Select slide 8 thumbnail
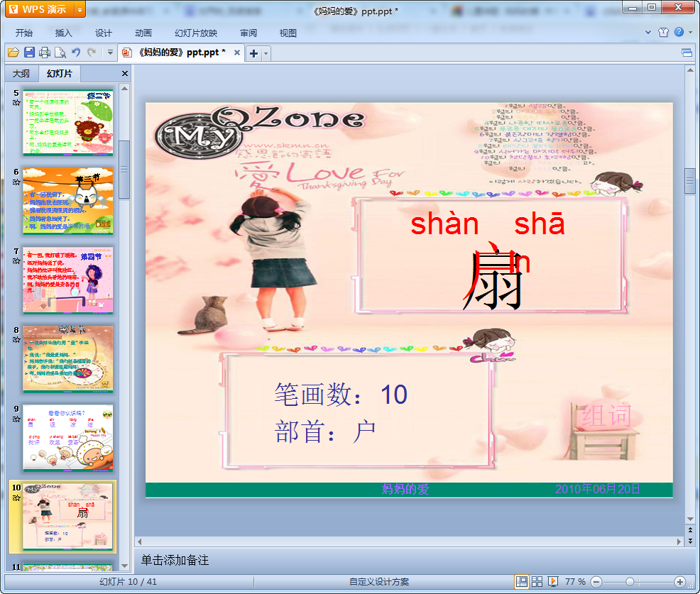 [68, 359]
